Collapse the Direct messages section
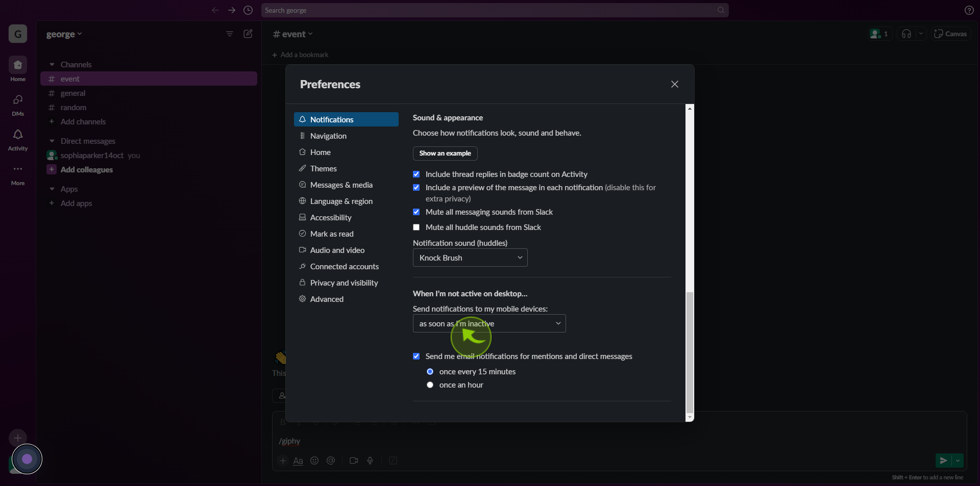 52,141
